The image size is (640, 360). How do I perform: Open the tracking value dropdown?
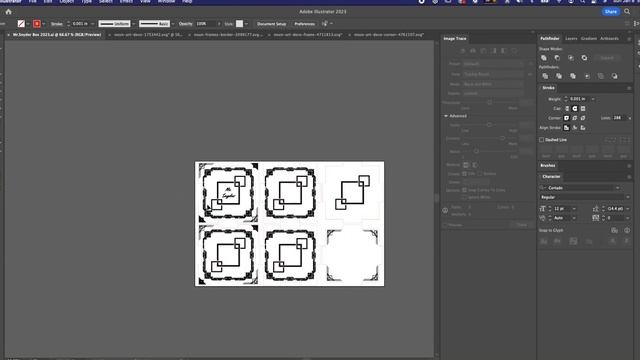(627, 218)
